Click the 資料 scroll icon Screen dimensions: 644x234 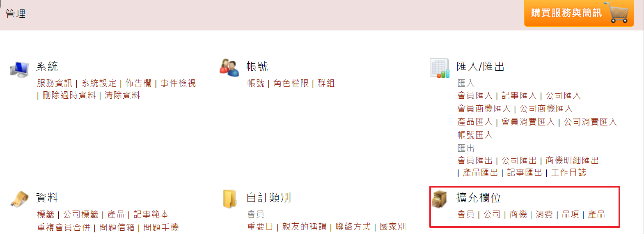click(x=19, y=199)
